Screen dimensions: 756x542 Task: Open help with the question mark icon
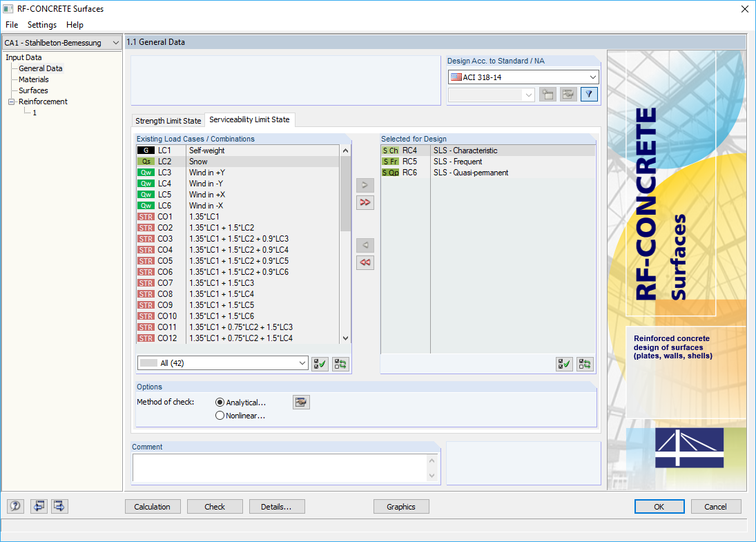click(15, 506)
